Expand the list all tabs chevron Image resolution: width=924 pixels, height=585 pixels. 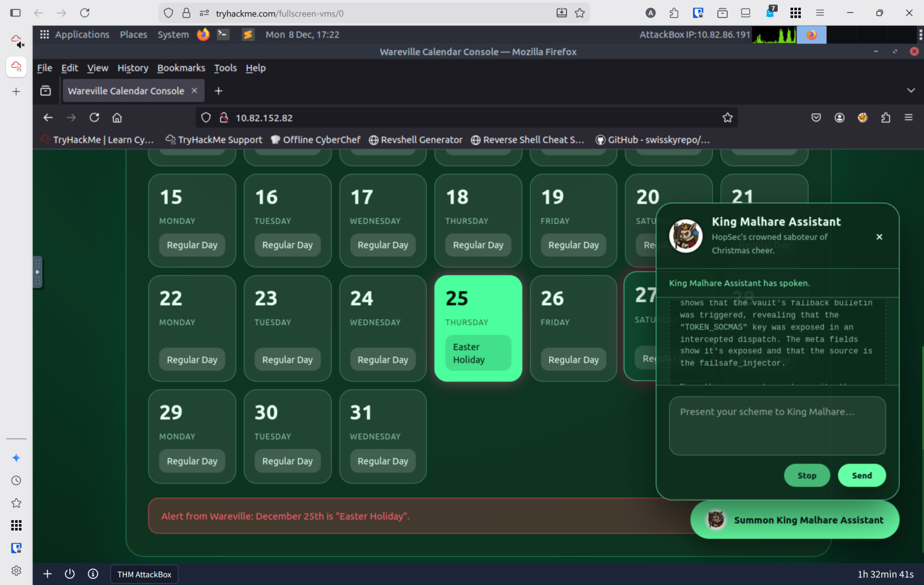click(x=911, y=91)
